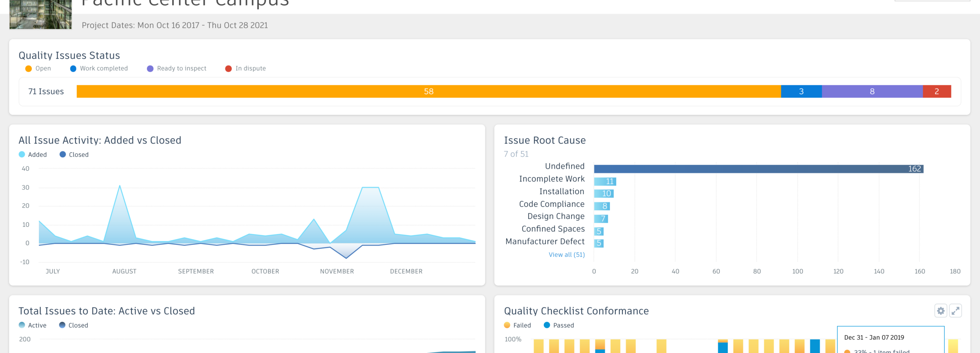This screenshot has width=980, height=353.
Task: Open View all (51) root causes link
Action: (566, 255)
